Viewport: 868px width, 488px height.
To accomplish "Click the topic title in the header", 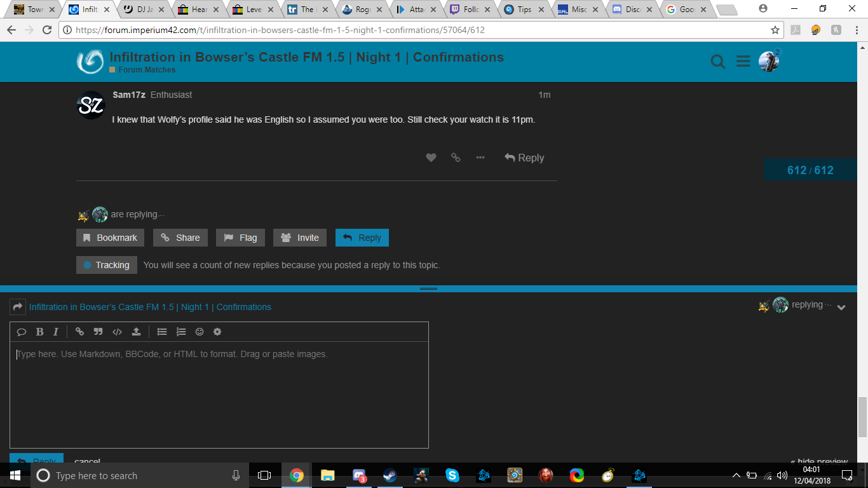I will click(x=306, y=57).
